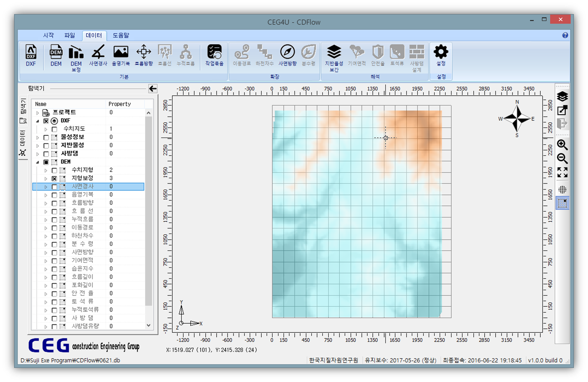Screen dimensions: 588x382
Task: Select the 사면경사 slope tool in ribbon
Action: pos(98,56)
